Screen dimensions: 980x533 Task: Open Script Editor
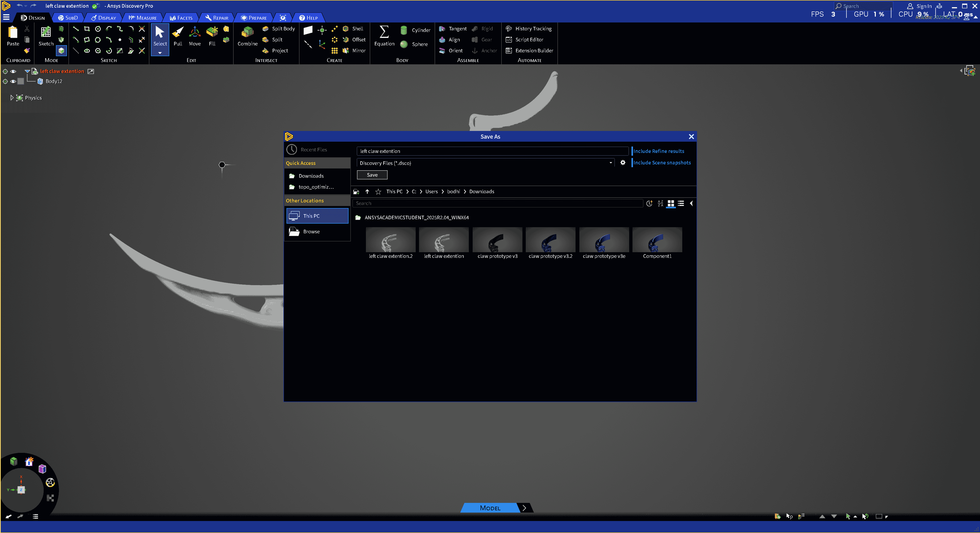coord(529,40)
